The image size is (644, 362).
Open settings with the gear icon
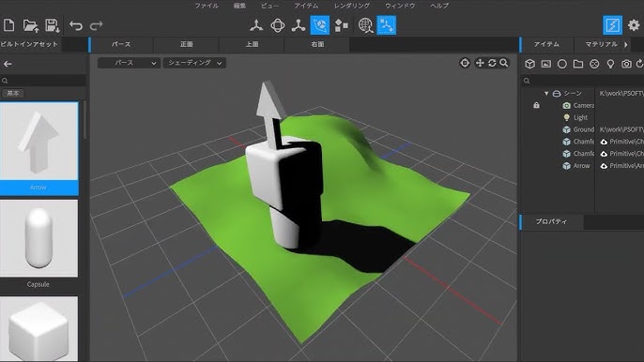click(634, 25)
